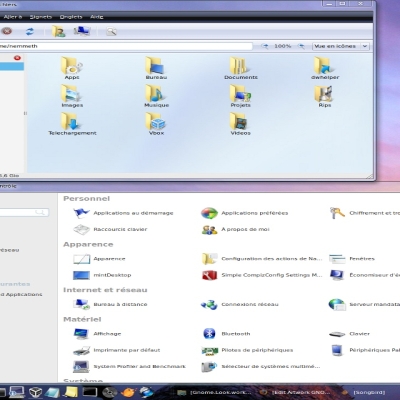The image size is (400, 400).
Task: Select the dwhelper folder
Action: (325, 68)
